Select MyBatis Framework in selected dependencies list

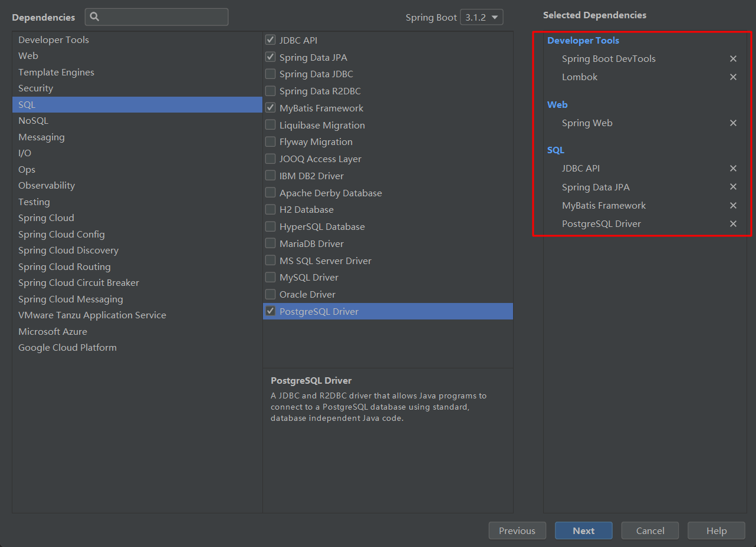(x=604, y=206)
